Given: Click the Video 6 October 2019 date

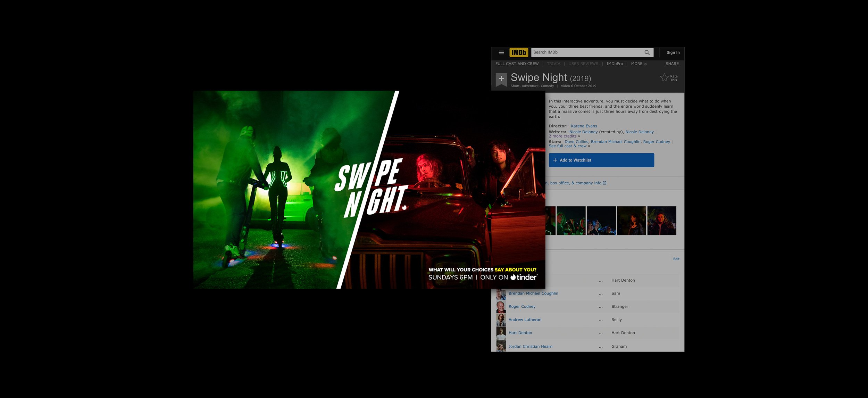Looking at the screenshot, I should (578, 86).
